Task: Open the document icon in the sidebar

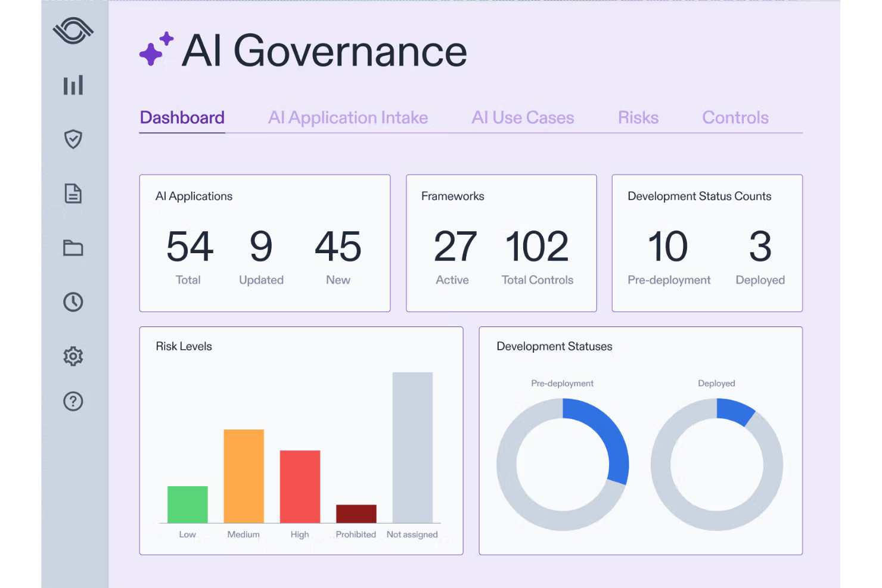Action: [x=73, y=194]
